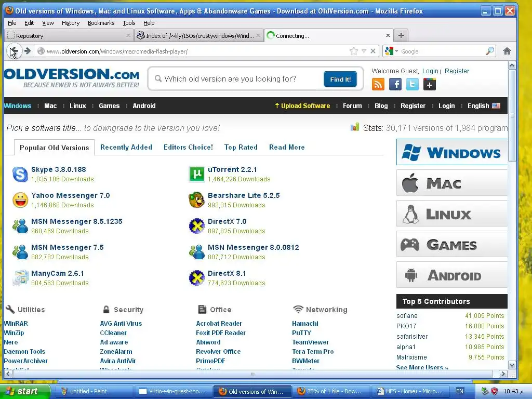
Task: Click the OldVersion.com logo
Action: pyautogui.click(x=72, y=78)
